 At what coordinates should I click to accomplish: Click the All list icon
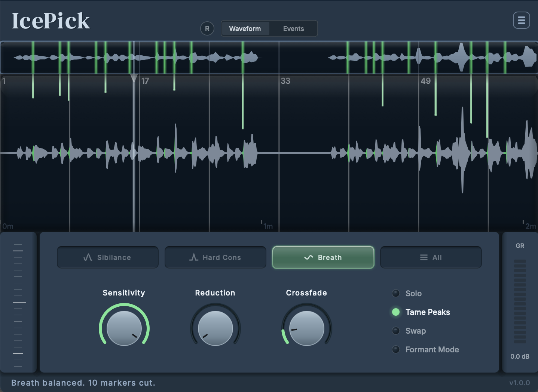424,257
